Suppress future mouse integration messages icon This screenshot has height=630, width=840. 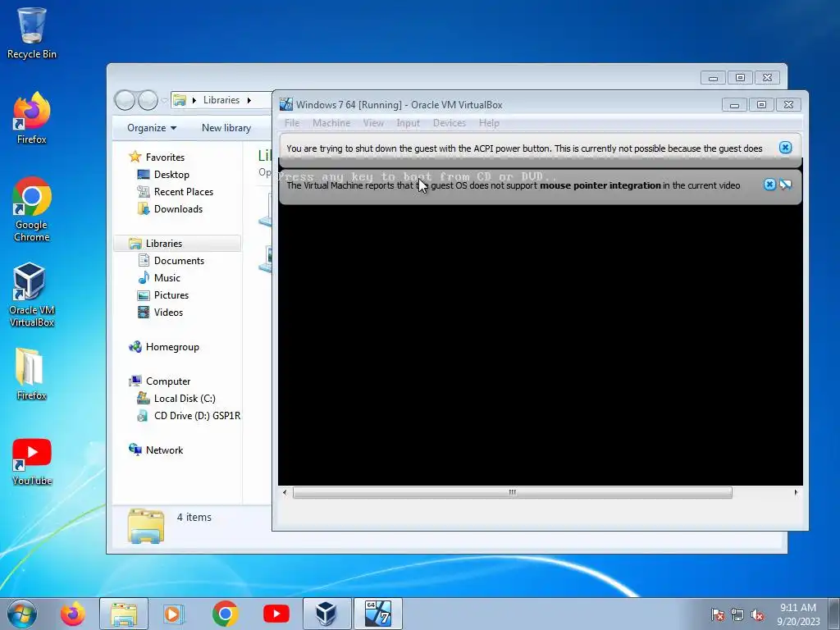785,185
